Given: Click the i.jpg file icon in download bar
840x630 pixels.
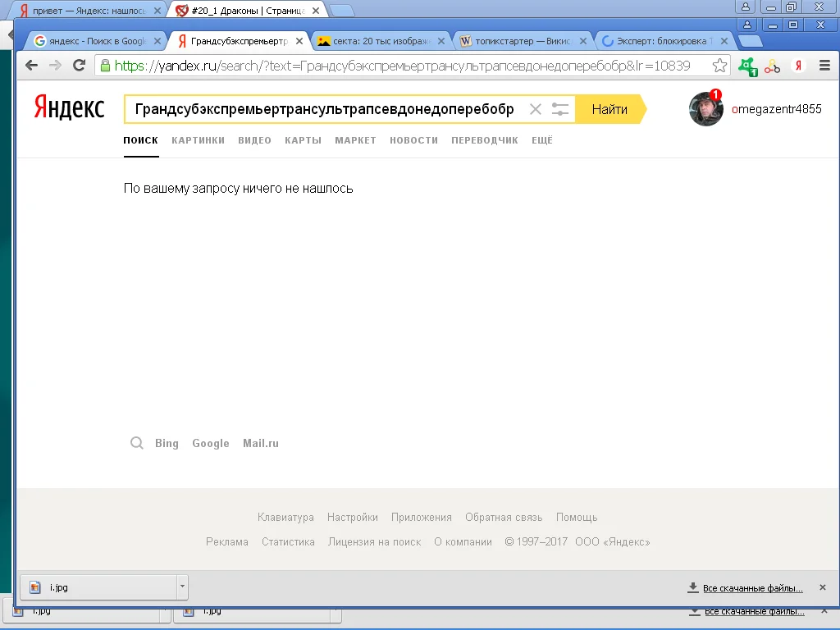Looking at the screenshot, I should pos(34,587).
